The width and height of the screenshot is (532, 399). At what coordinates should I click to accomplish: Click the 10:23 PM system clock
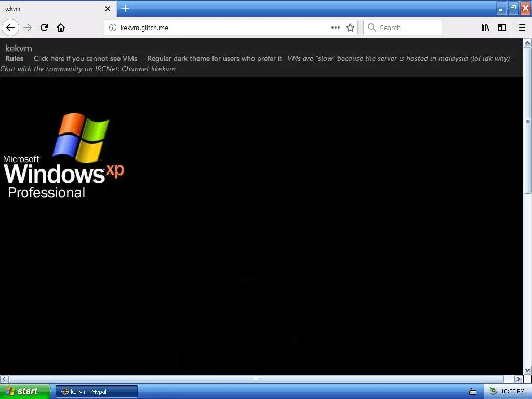pyautogui.click(x=513, y=392)
